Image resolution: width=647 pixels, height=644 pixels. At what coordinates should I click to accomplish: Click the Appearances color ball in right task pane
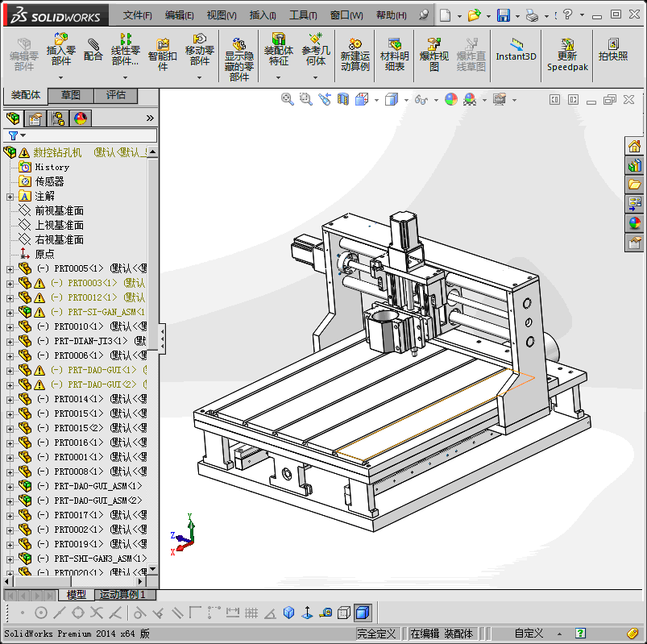(635, 223)
